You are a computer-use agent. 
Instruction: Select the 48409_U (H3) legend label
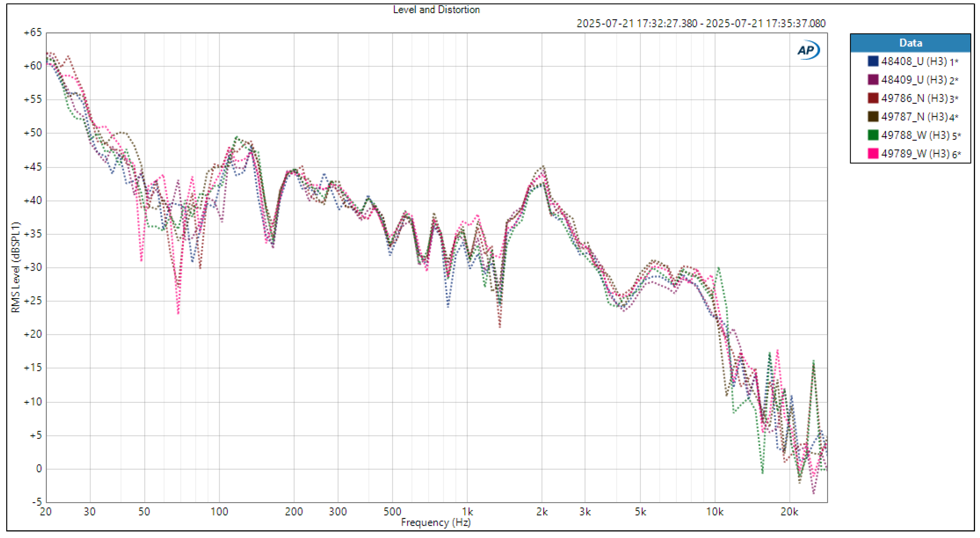point(914,79)
